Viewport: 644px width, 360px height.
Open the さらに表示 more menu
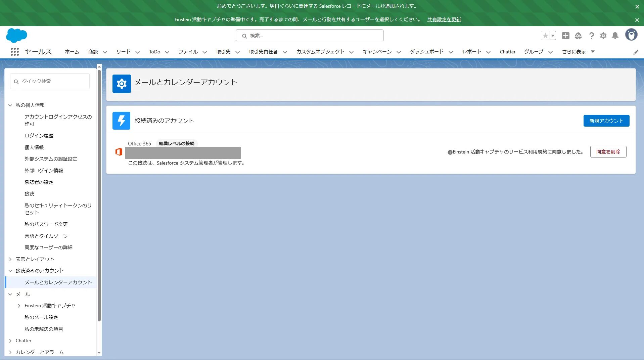[578, 52]
